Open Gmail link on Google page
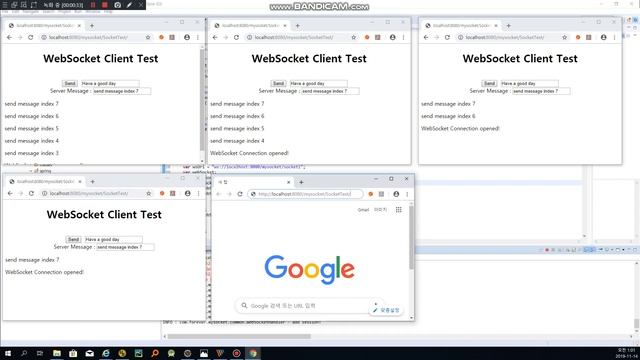The image size is (640, 360). click(x=363, y=210)
